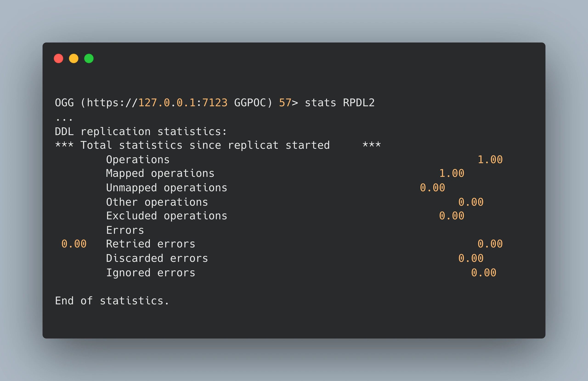Image resolution: width=588 pixels, height=381 pixels.
Task: Click the Ignored errors value 0.00
Action: (x=483, y=273)
